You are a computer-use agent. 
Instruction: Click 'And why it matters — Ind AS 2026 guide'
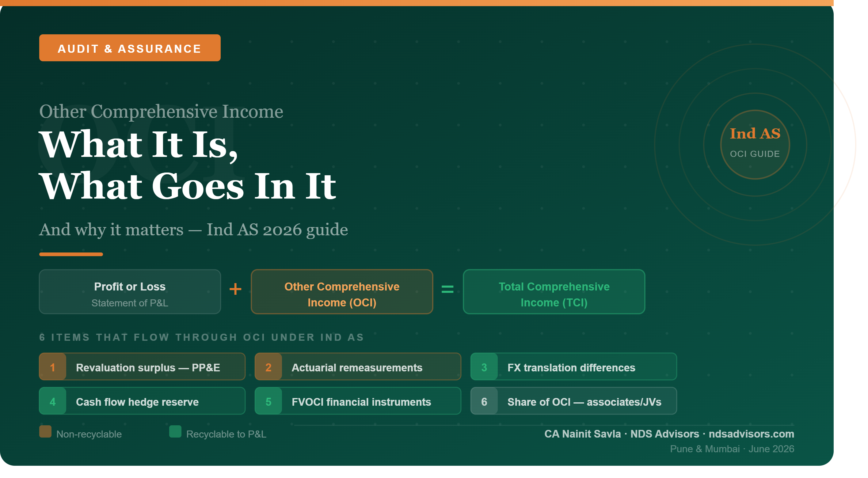coord(193,230)
